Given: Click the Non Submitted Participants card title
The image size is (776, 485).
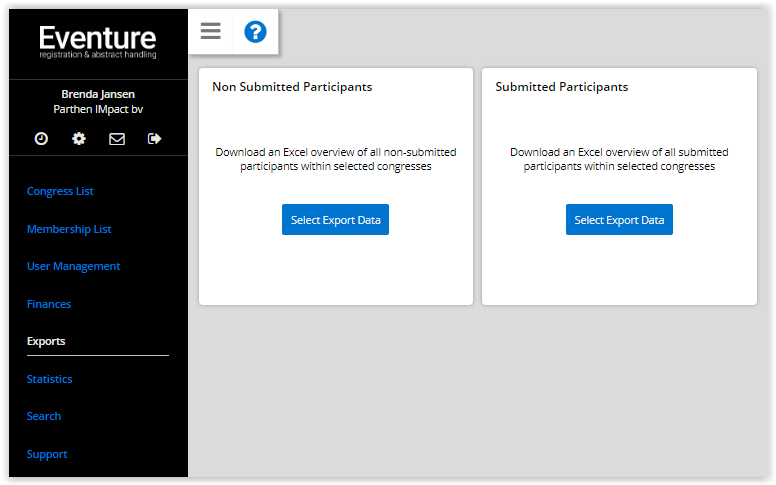Looking at the screenshot, I should coord(292,87).
